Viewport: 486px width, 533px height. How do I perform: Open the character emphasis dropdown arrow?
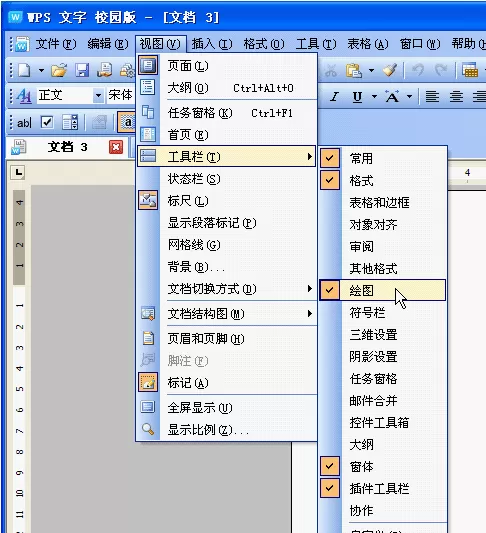point(410,97)
